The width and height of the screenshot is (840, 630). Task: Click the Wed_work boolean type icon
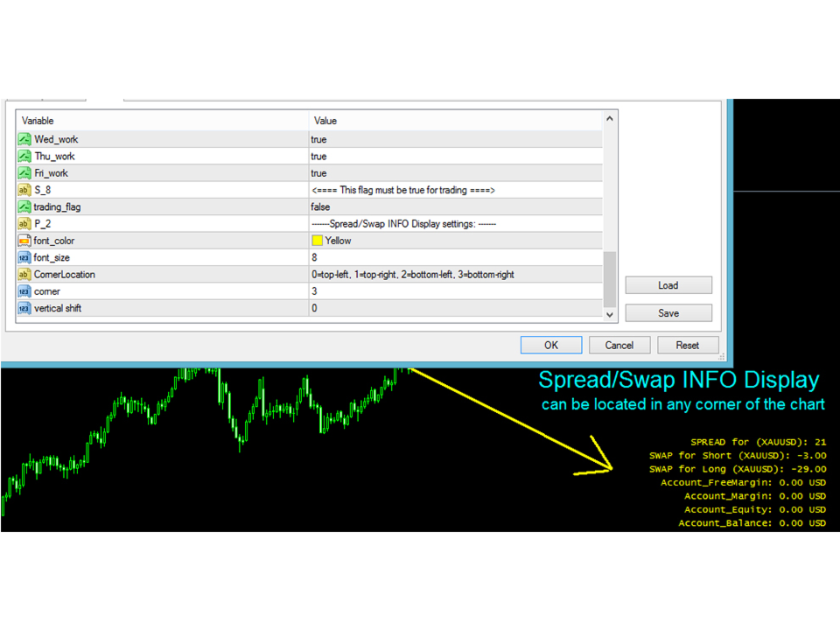point(24,139)
